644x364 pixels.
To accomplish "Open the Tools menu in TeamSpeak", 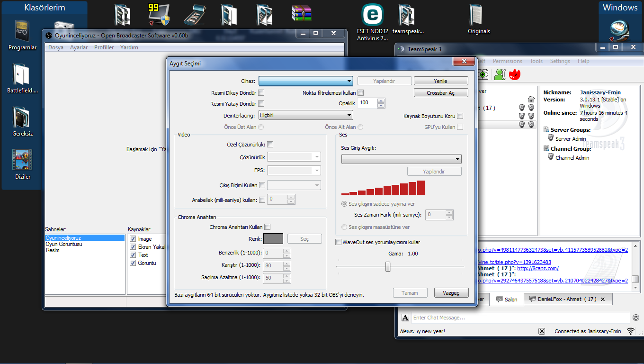I will 537,61.
